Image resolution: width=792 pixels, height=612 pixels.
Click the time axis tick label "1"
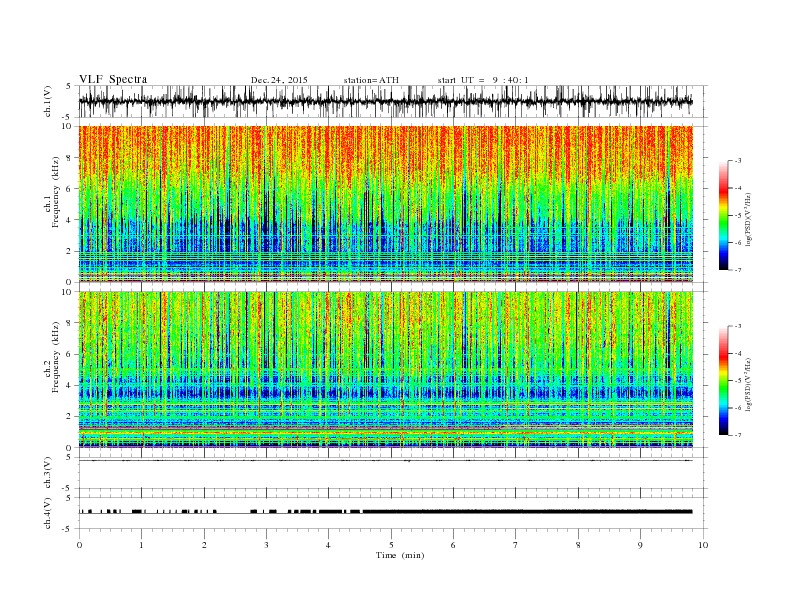pos(141,545)
